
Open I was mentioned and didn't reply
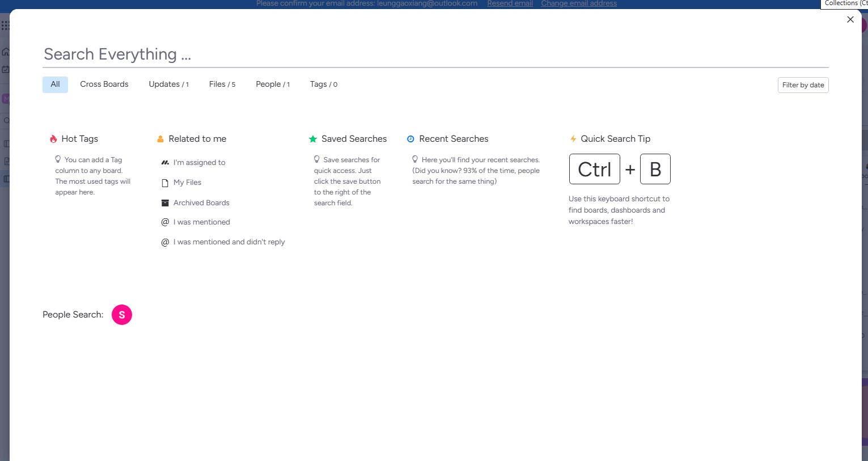[229, 242]
